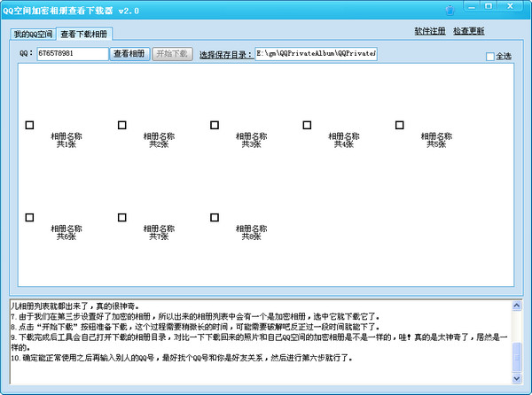Click the 开始下载 button

tap(171, 54)
